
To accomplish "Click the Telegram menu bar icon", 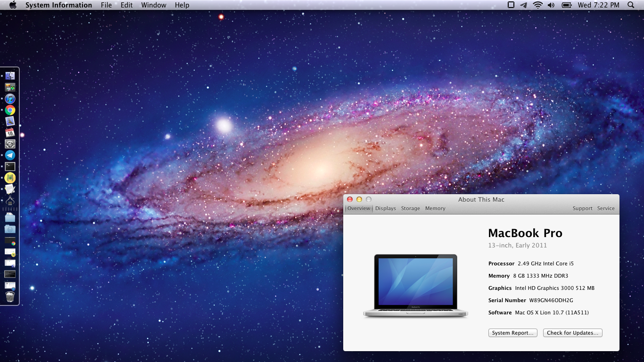I will [524, 5].
